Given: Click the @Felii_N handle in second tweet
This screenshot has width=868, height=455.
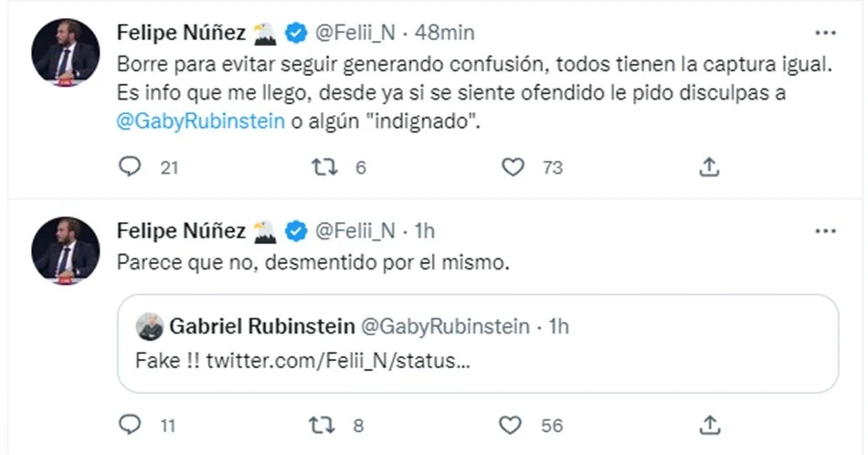Looking at the screenshot, I should coord(355,231).
